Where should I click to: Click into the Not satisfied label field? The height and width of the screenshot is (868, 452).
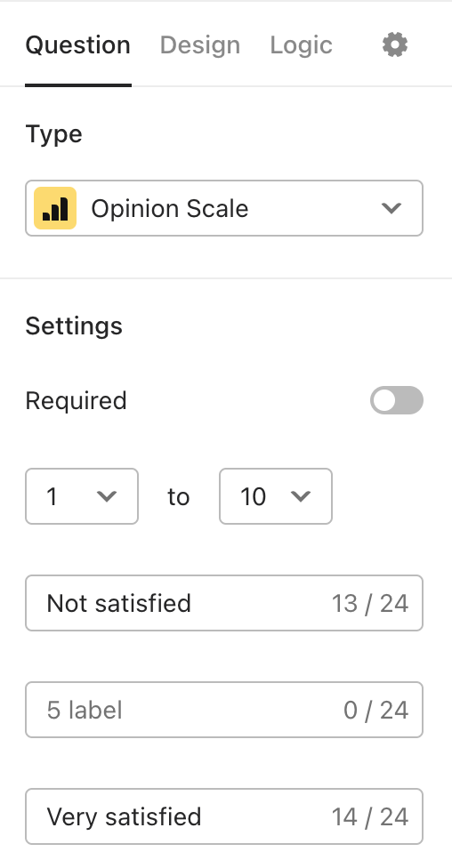tap(224, 603)
